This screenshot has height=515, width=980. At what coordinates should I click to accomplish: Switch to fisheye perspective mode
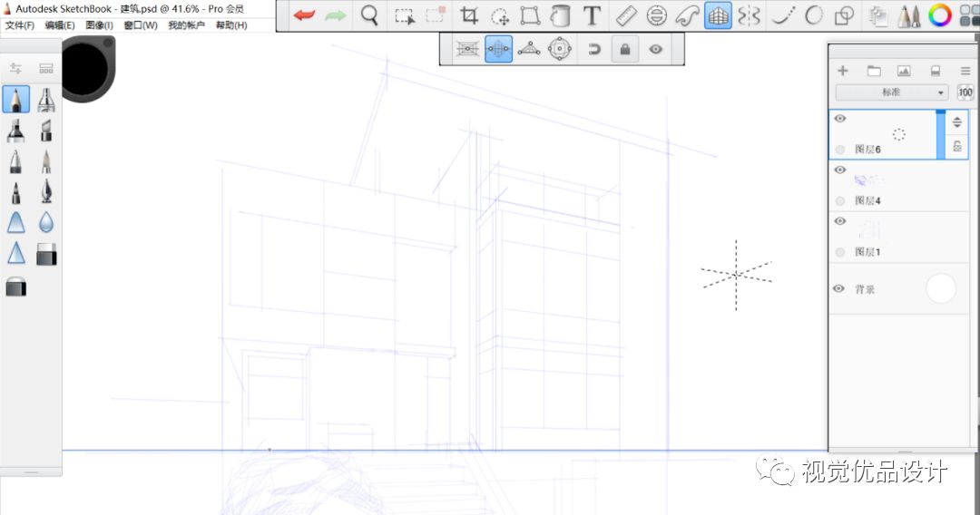[559, 49]
